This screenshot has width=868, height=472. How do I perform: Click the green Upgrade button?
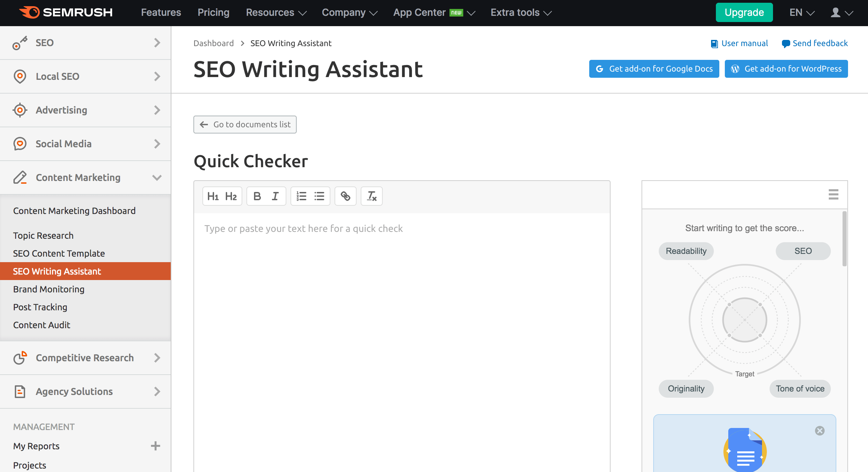coord(744,12)
